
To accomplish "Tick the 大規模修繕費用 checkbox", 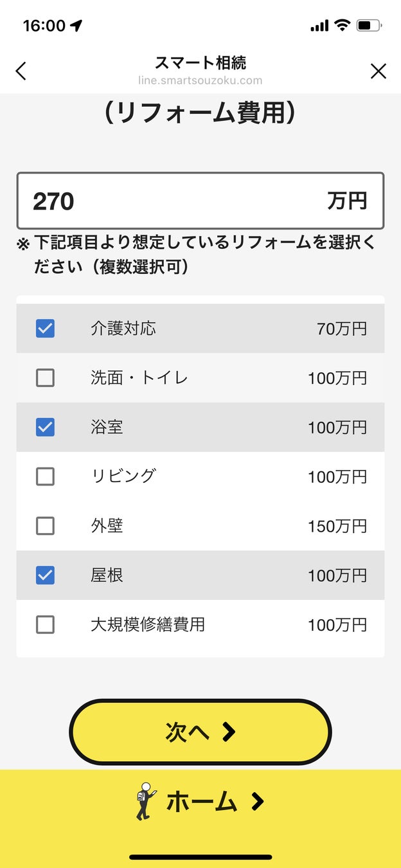I will tap(45, 624).
